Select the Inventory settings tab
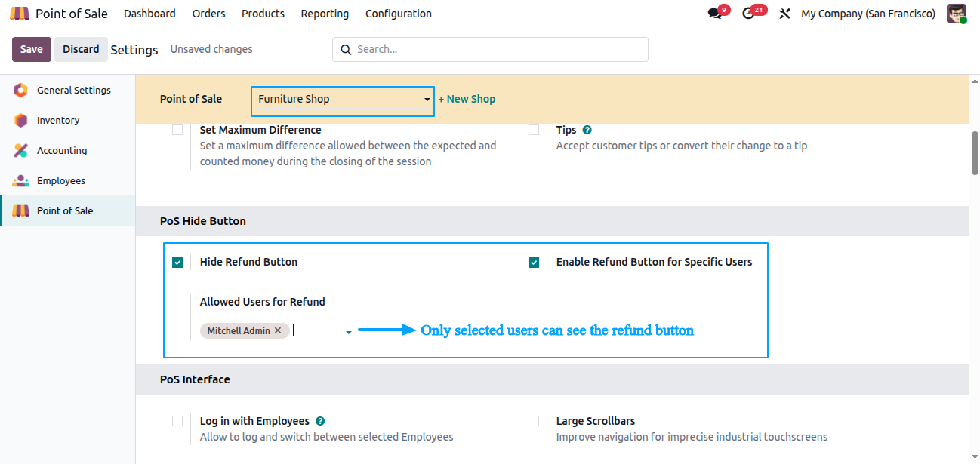Viewport: 980px width, 464px height. pyautogui.click(x=68, y=120)
